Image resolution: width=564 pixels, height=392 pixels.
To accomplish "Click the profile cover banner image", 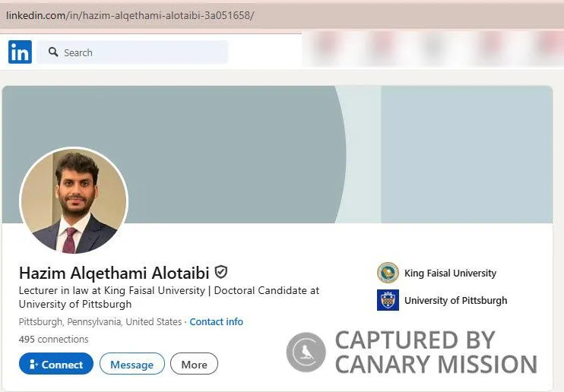I will (x=277, y=155).
